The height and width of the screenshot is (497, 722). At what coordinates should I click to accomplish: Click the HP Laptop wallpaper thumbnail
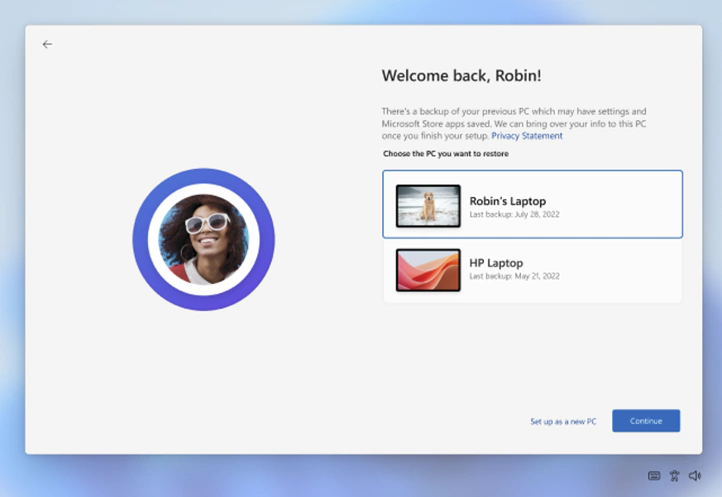[x=428, y=270]
